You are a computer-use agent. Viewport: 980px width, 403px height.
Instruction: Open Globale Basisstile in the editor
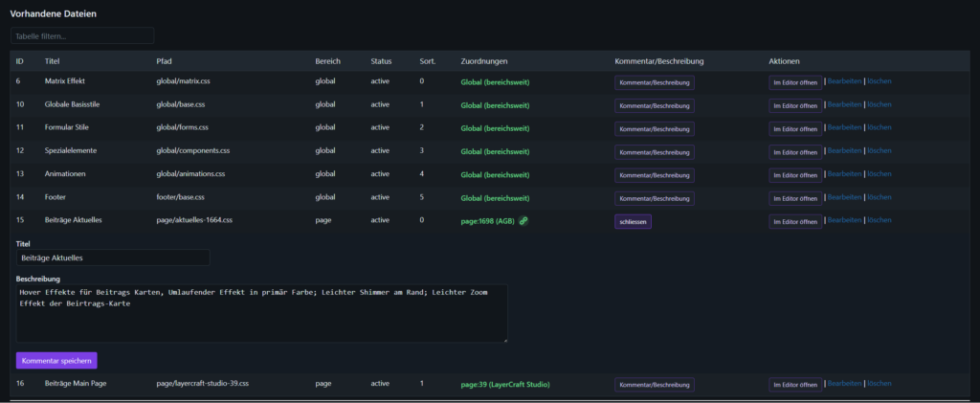tap(795, 105)
